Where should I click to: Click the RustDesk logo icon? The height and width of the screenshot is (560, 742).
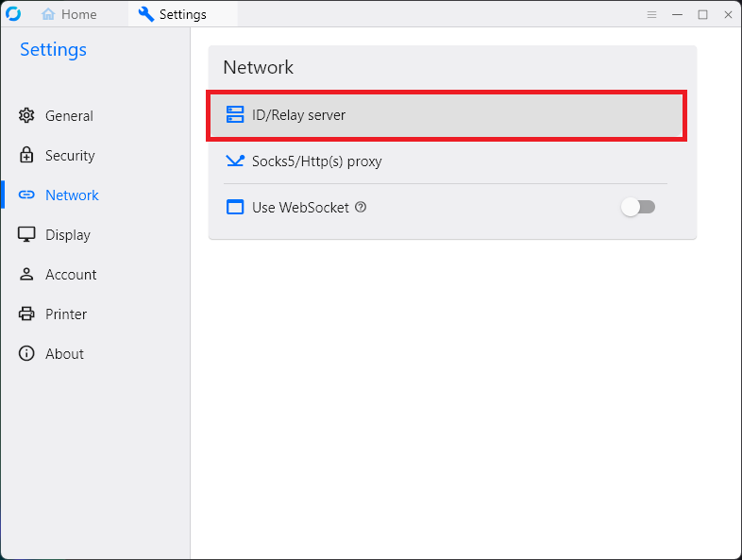(x=14, y=14)
